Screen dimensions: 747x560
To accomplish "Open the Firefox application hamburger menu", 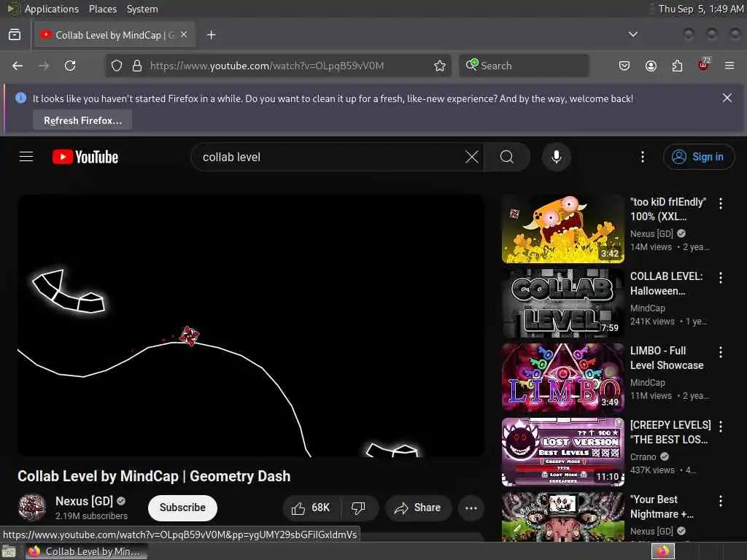I will pos(729,66).
